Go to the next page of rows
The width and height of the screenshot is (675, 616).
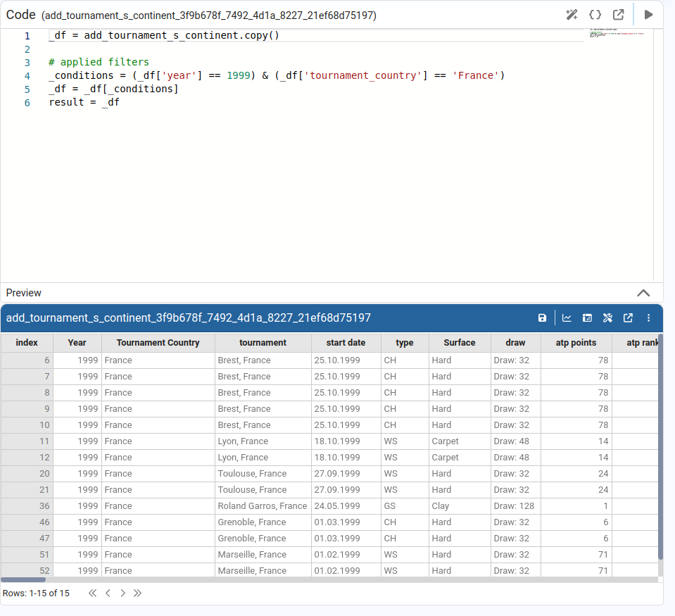(x=122, y=593)
